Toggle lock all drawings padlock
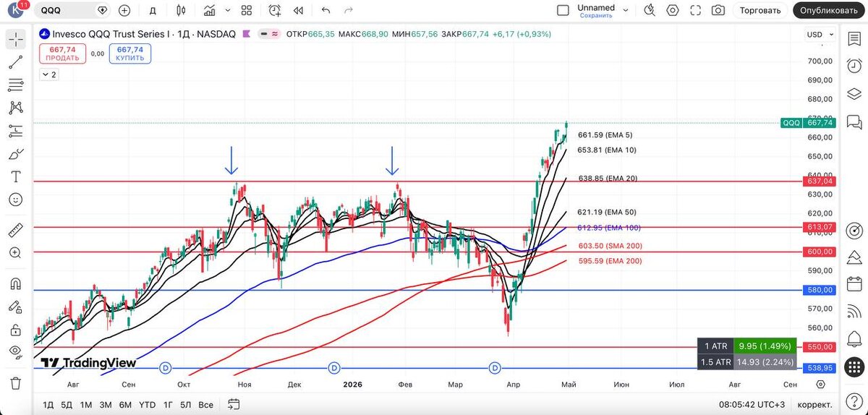This screenshot has height=415, width=868. tap(15, 330)
